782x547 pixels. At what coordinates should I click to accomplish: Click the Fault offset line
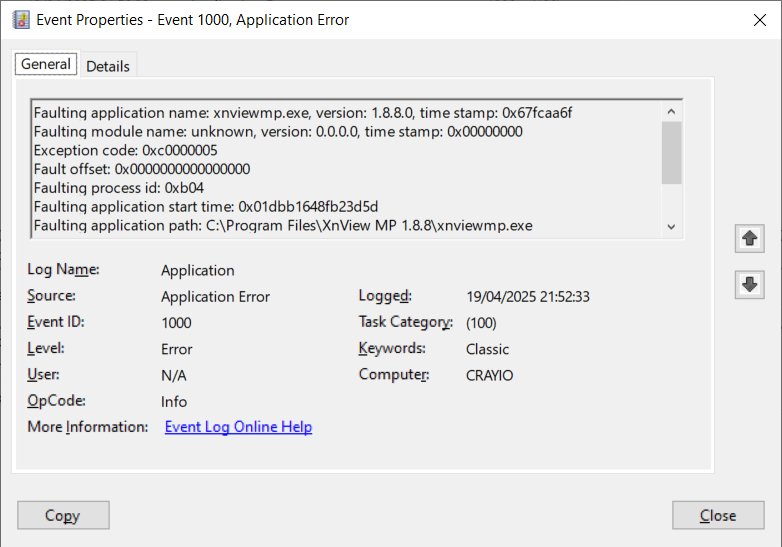point(142,169)
